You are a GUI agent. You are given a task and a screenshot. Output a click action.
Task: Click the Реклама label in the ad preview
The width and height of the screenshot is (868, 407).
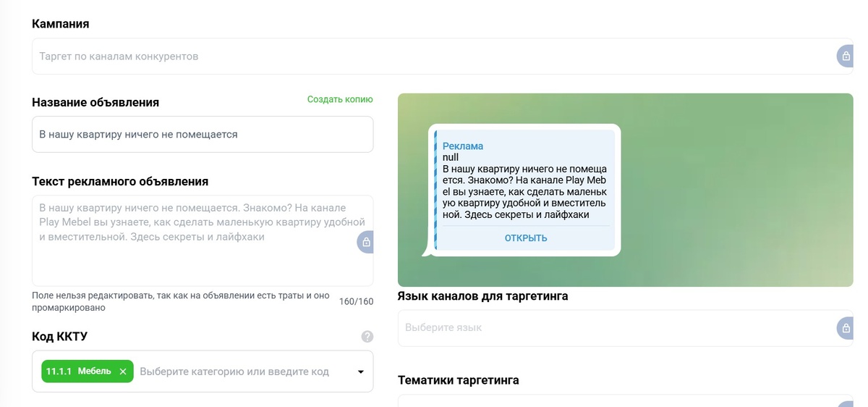tap(463, 146)
